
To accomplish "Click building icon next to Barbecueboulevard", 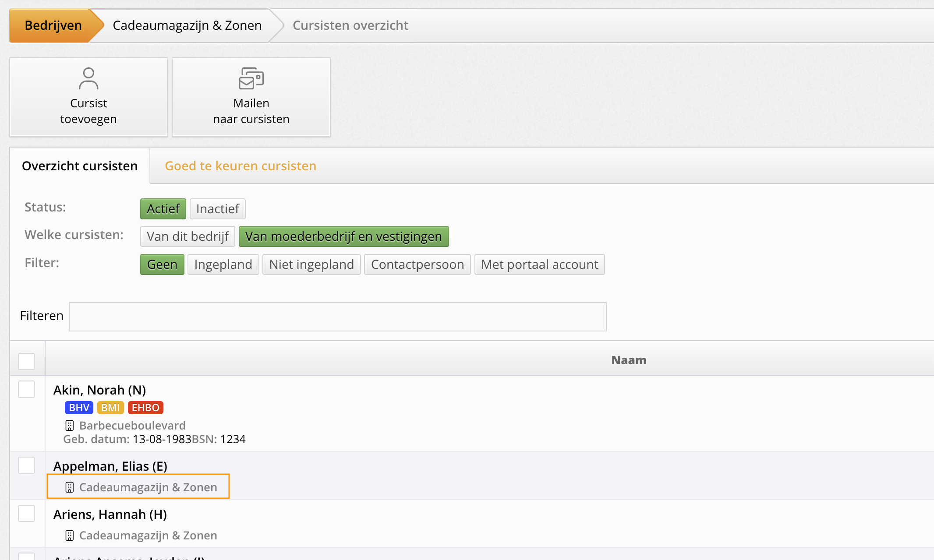I will point(70,426).
